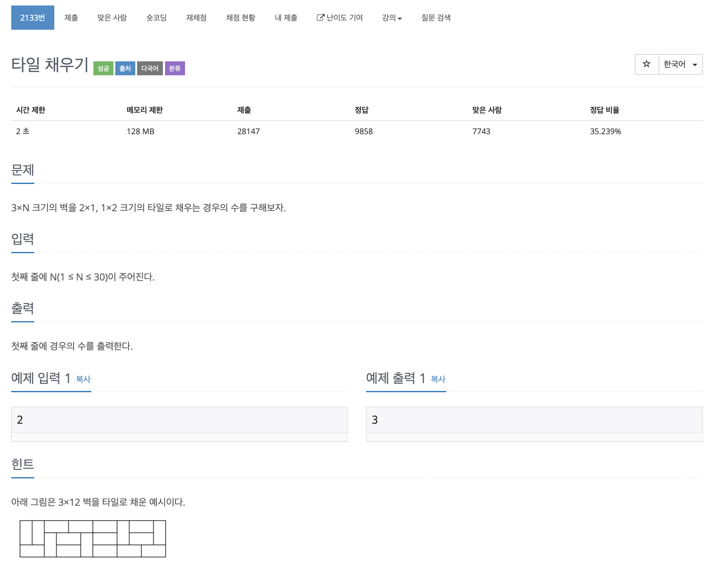The height and width of the screenshot is (564, 728).
Task: Open the 난이도 기여 external link
Action: point(339,18)
